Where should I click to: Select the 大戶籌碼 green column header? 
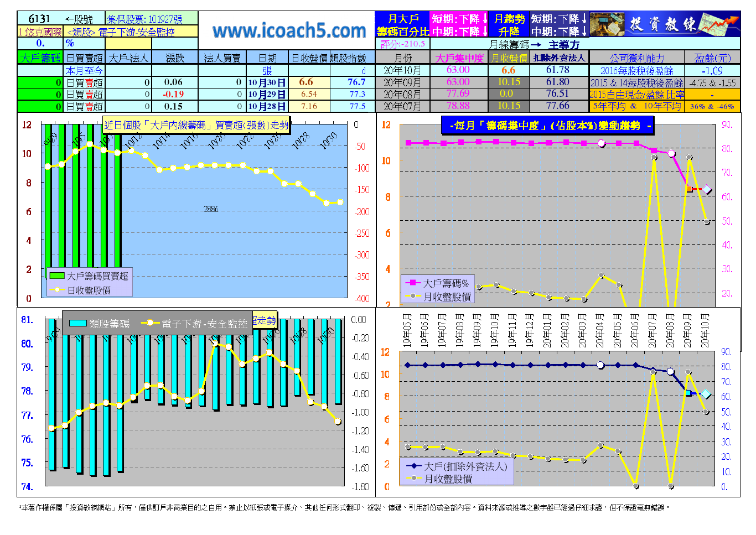point(40,58)
